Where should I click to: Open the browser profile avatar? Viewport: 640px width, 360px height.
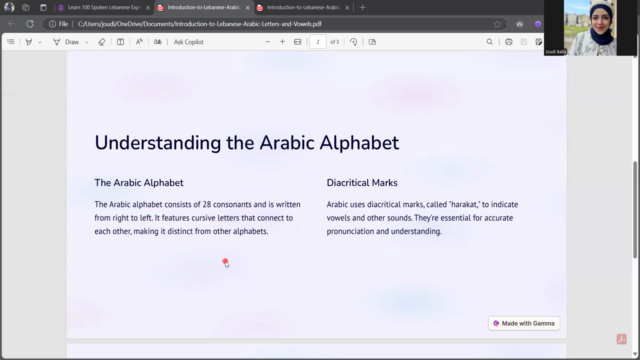(x=9, y=7)
